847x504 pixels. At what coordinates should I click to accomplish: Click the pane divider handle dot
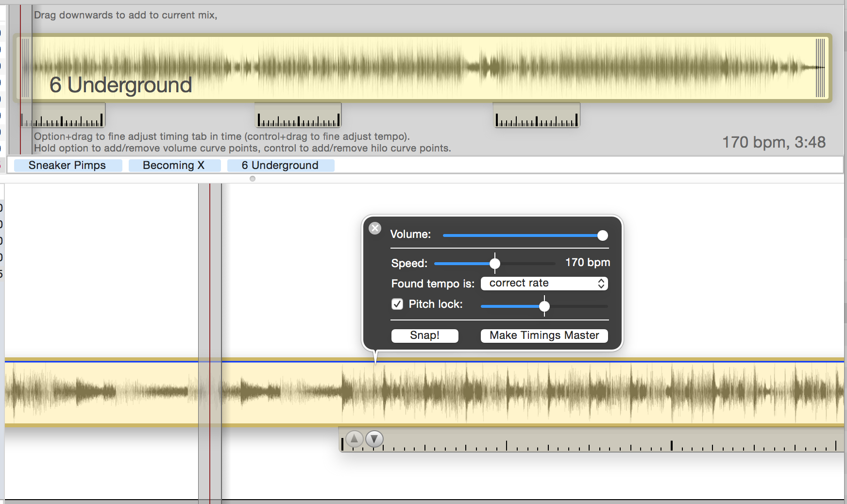click(253, 179)
